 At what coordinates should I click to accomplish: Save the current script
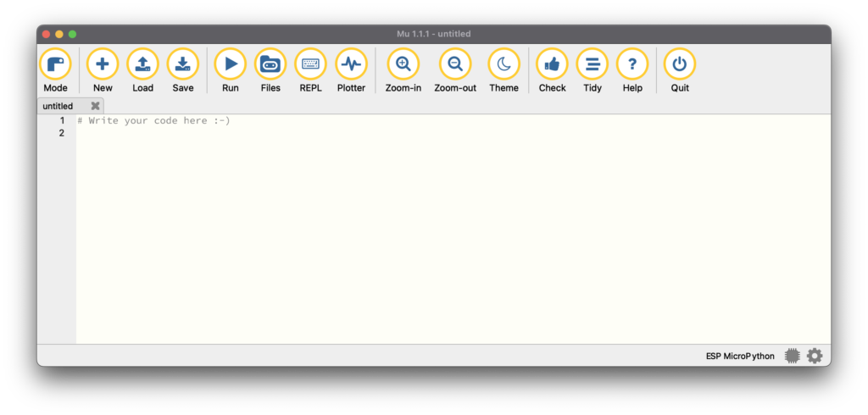(x=183, y=70)
